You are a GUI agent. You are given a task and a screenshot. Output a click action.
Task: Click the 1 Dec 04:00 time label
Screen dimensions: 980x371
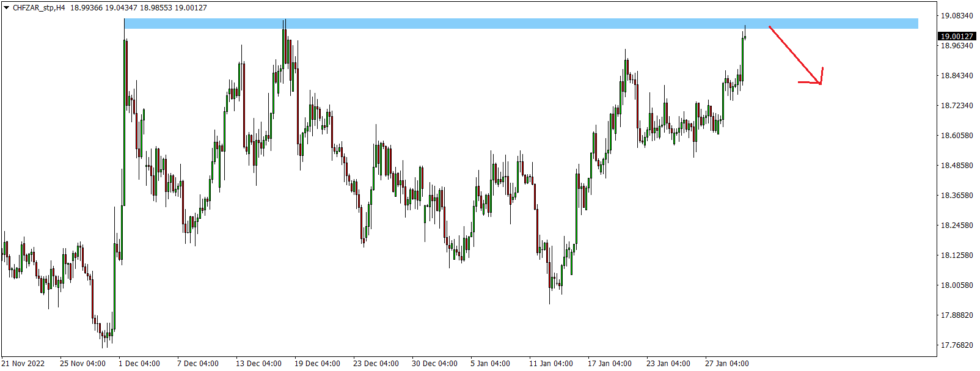tap(139, 364)
